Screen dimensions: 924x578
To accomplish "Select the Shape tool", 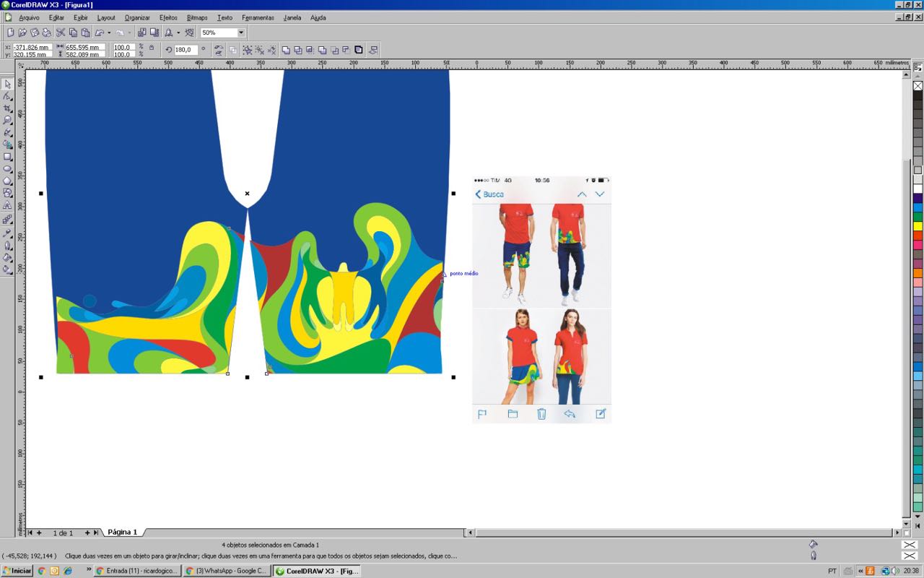I will coord(8,96).
